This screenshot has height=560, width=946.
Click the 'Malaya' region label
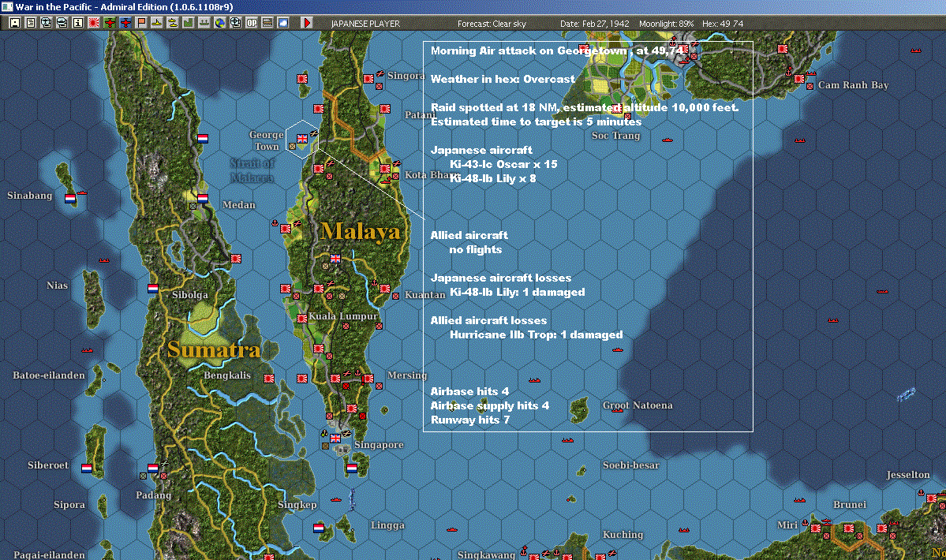pyautogui.click(x=361, y=231)
